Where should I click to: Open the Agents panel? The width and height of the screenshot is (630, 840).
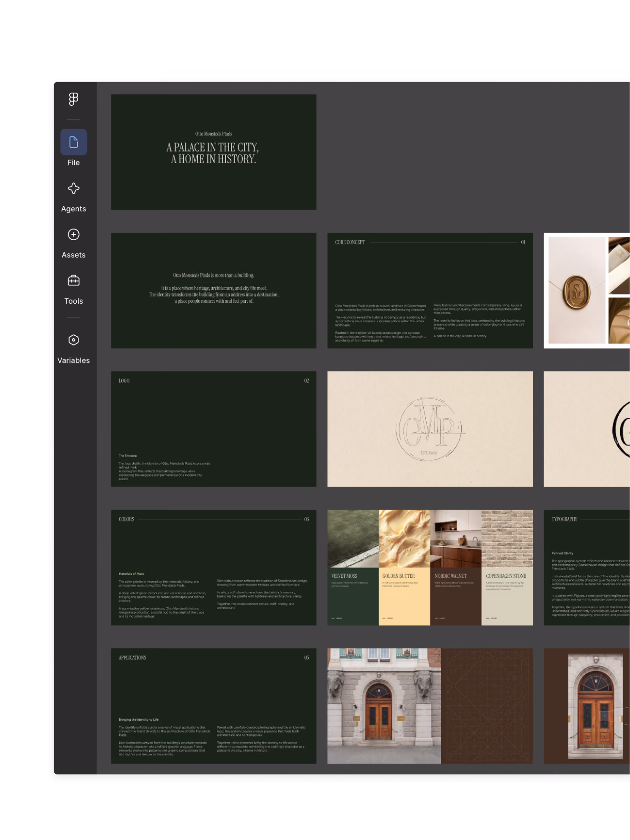[x=74, y=197]
